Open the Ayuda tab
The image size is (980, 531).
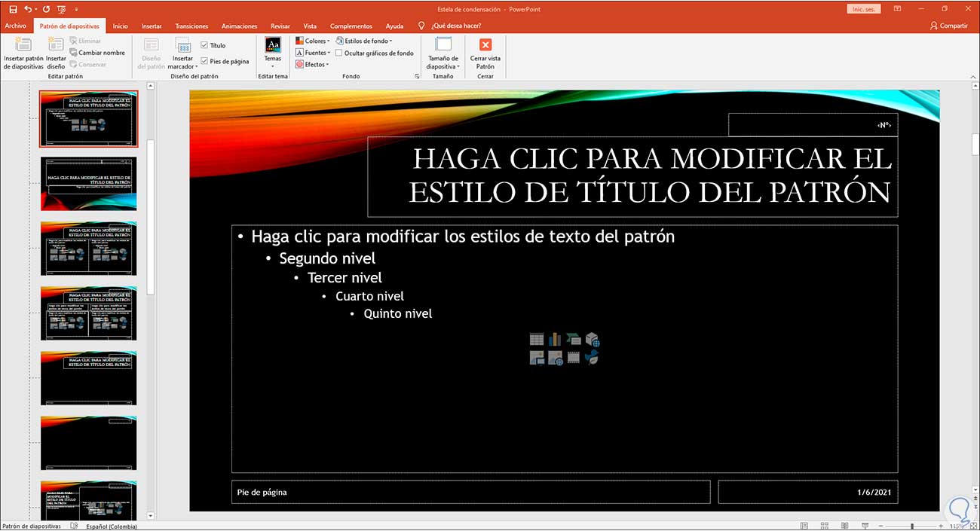(x=395, y=26)
